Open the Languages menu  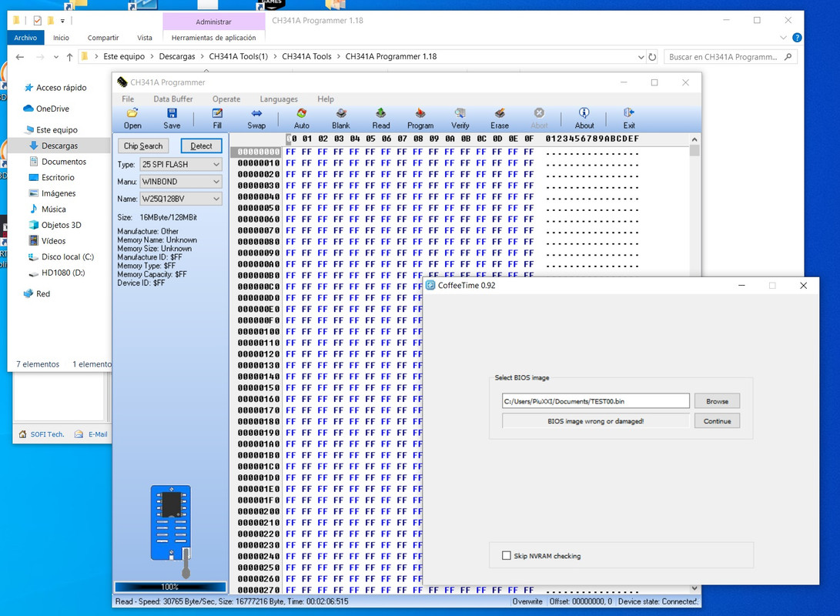[279, 99]
